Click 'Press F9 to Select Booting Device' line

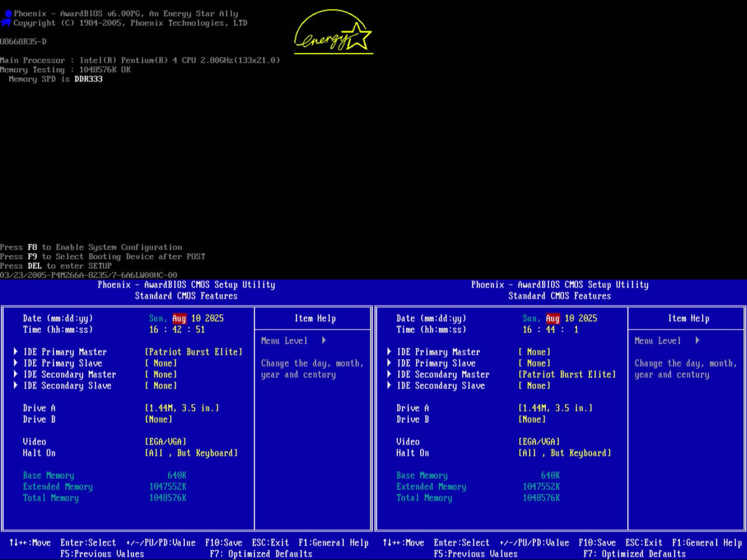pyautogui.click(x=103, y=256)
